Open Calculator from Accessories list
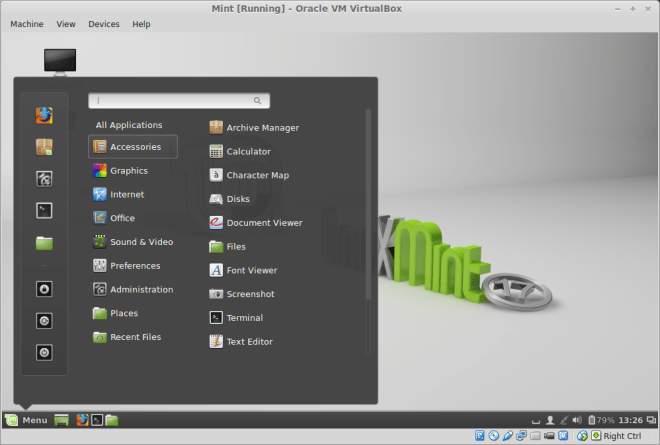This screenshot has width=660, height=445. (x=240, y=152)
